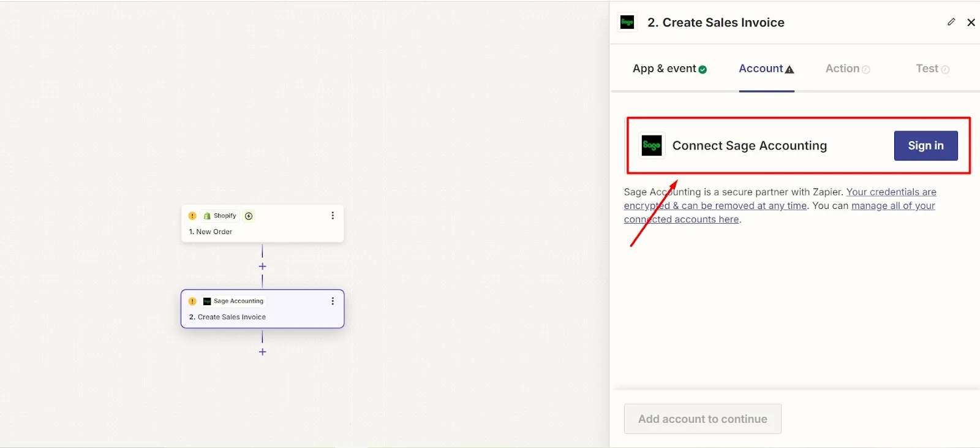Go to the Test tab
Viewport: 980px width, 448px height.
point(932,69)
